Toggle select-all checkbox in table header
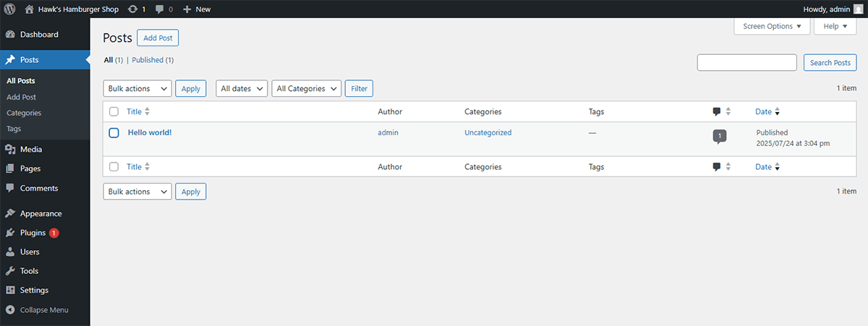The image size is (868, 326). (114, 111)
